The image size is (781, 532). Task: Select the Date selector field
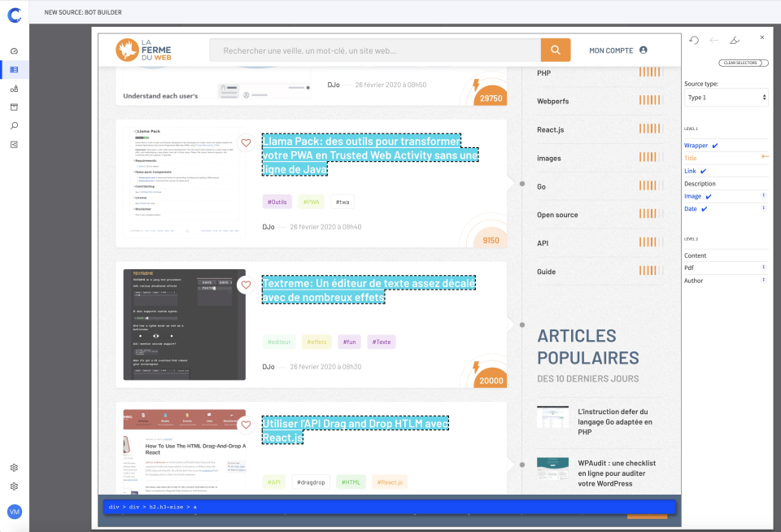(x=726, y=209)
